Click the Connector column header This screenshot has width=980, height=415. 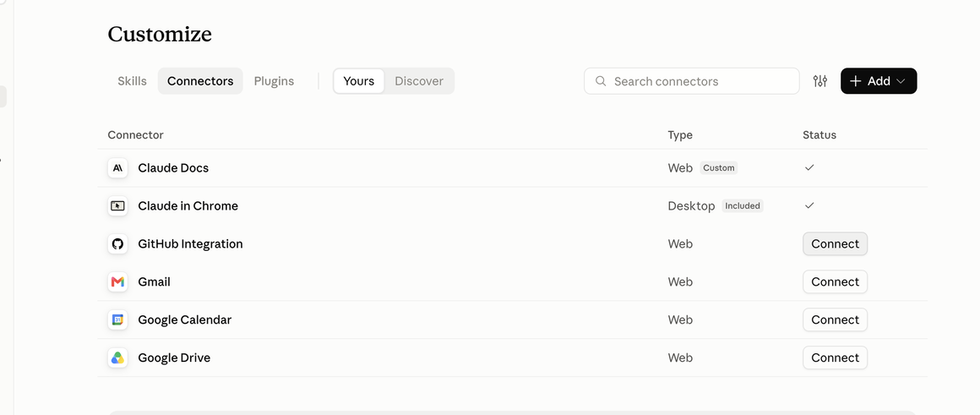[x=136, y=135]
